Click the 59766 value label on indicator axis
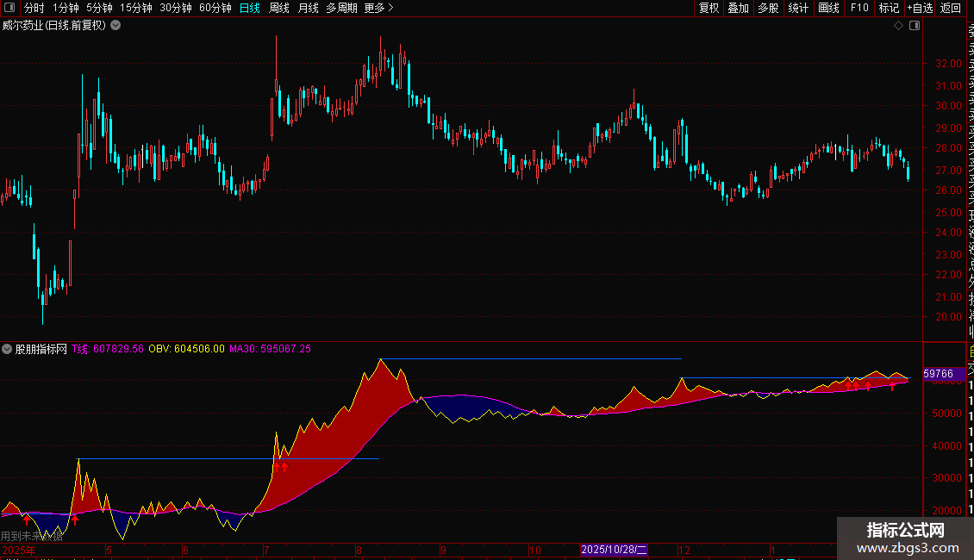 point(938,374)
